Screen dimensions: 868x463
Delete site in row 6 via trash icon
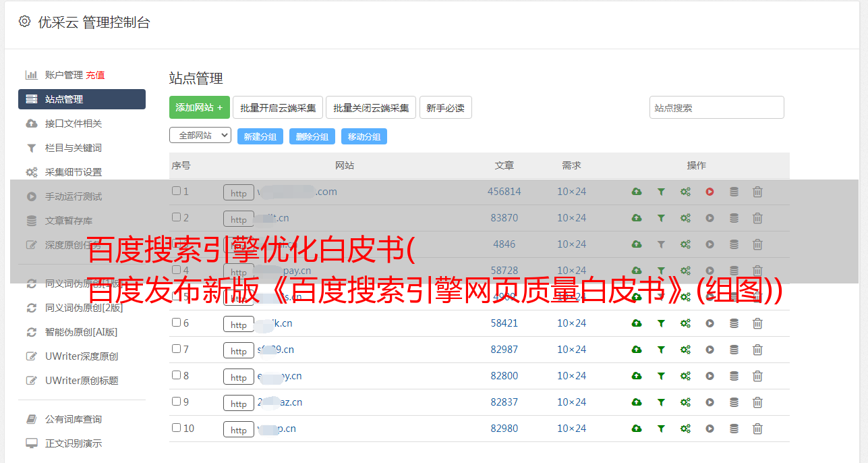[x=757, y=323]
